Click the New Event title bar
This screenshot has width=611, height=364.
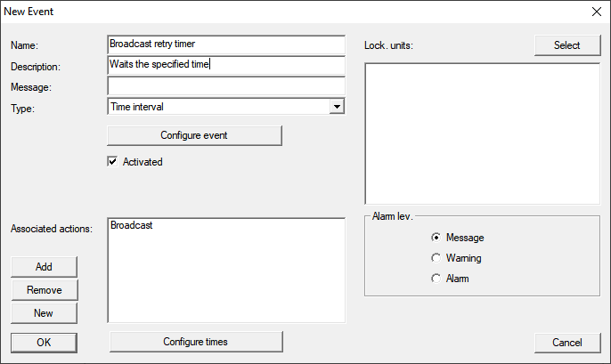click(x=267, y=12)
